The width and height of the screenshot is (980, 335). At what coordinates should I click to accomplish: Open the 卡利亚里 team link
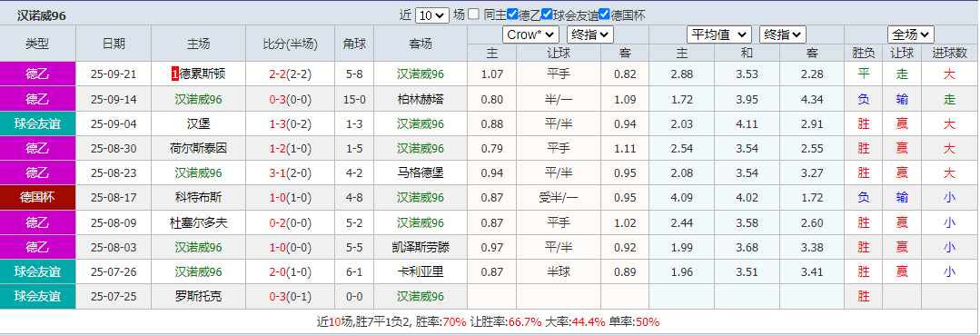click(420, 271)
